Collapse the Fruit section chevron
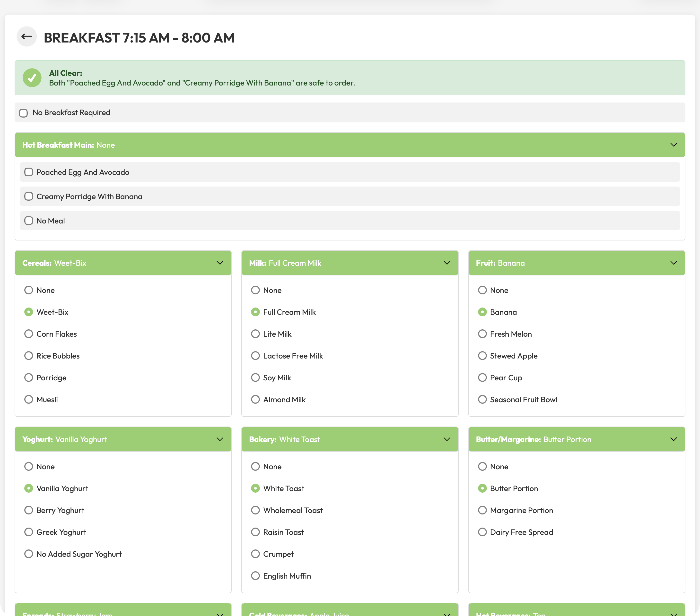The width and height of the screenshot is (700, 616). 673,263
